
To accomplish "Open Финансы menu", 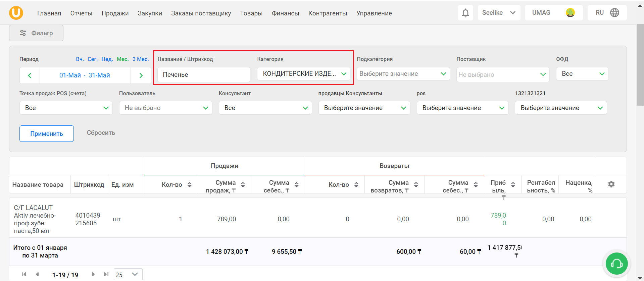I will click(285, 13).
